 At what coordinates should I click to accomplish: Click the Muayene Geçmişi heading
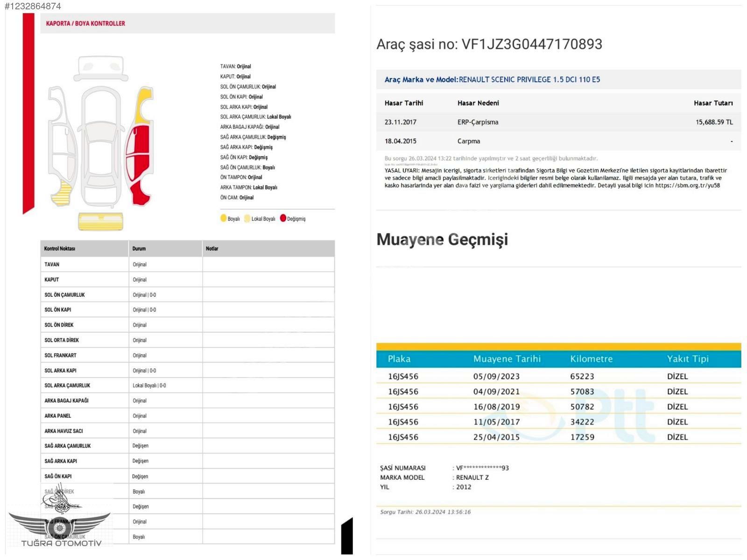[442, 239]
